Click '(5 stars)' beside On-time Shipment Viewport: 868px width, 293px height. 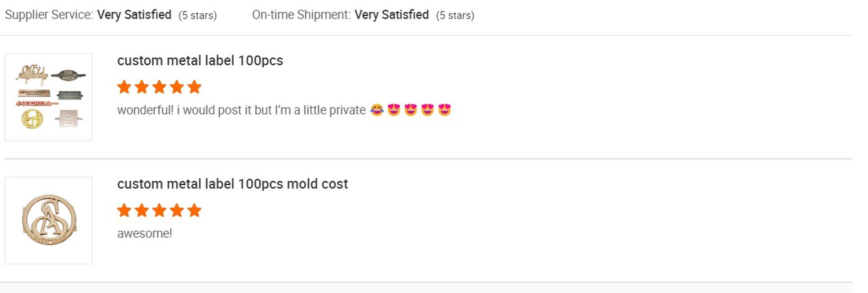[x=455, y=15]
